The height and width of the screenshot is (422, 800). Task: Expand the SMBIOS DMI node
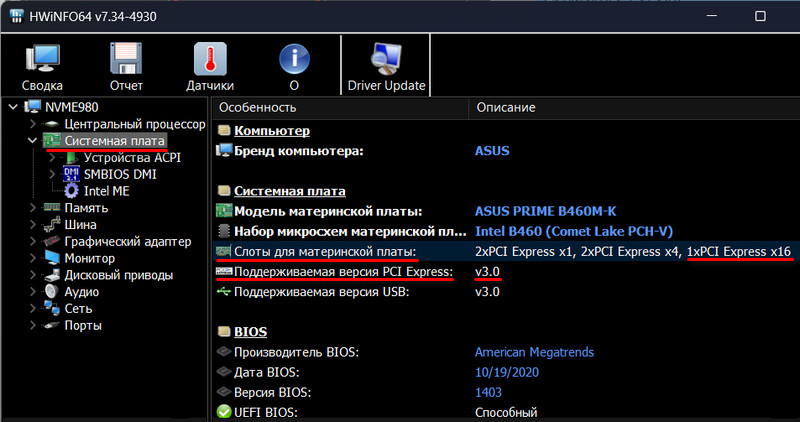(52, 174)
